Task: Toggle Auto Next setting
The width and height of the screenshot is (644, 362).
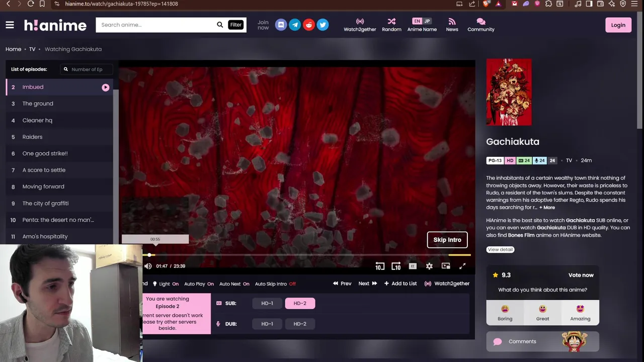Action: pos(234,284)
